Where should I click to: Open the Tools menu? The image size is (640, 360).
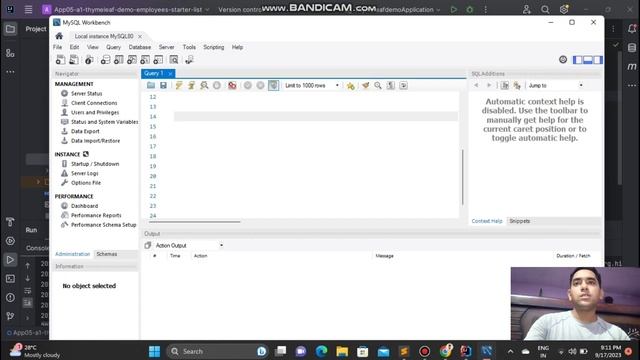(x=189, y=47)
